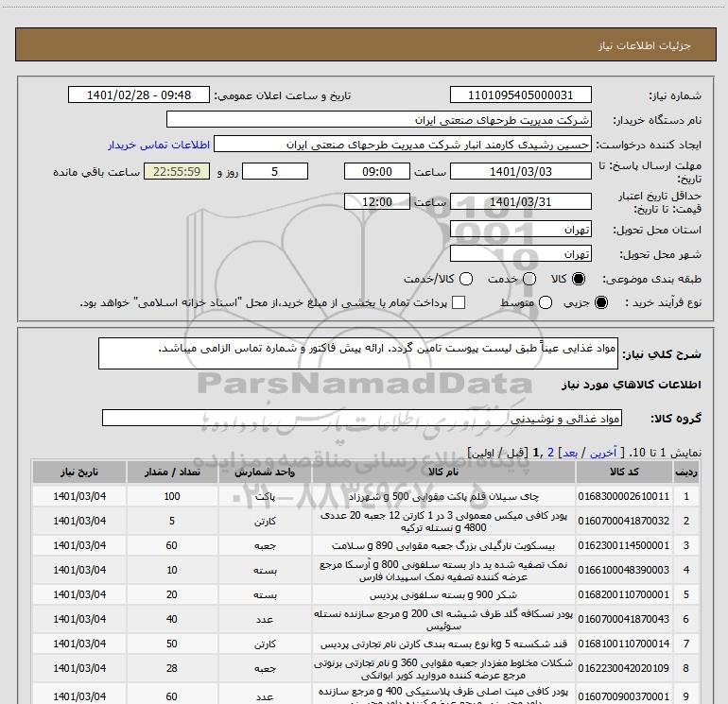Viewport: 728px width, 704px height.
Task: Select the قند شکسته 5 kg item
Action: point(443,644)
